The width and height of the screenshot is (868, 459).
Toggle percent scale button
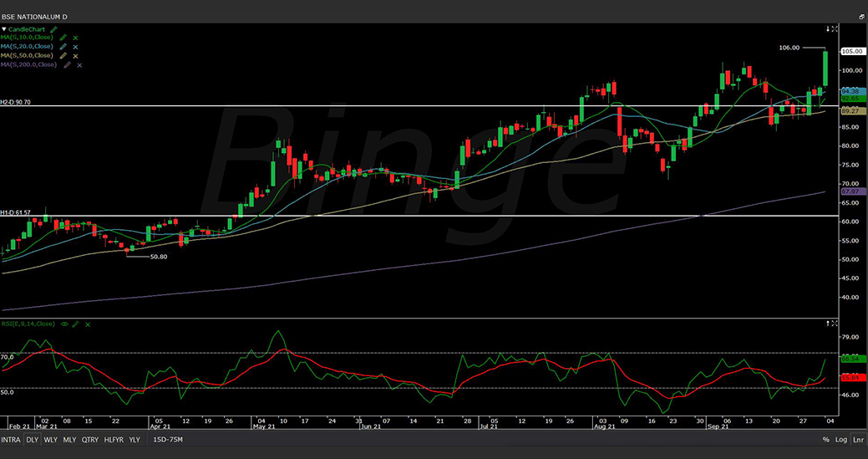tap(826, 440)
